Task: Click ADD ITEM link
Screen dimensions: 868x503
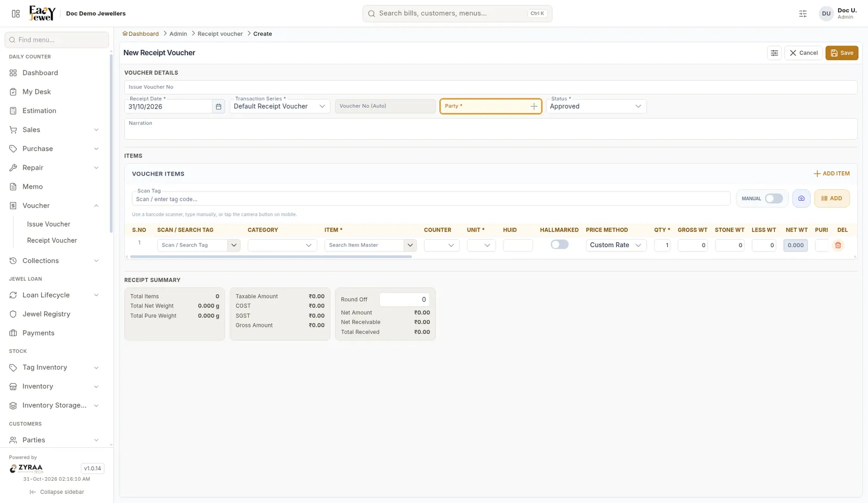Action: [x=832, y=173]
